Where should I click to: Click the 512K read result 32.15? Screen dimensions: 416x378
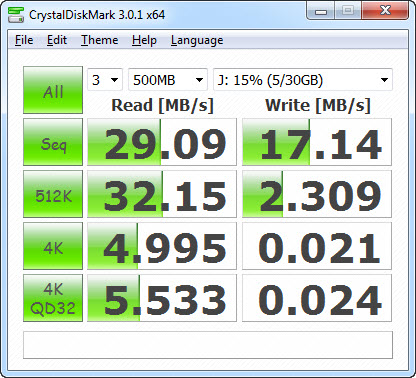pyautogui.click(x=162, y=194)
